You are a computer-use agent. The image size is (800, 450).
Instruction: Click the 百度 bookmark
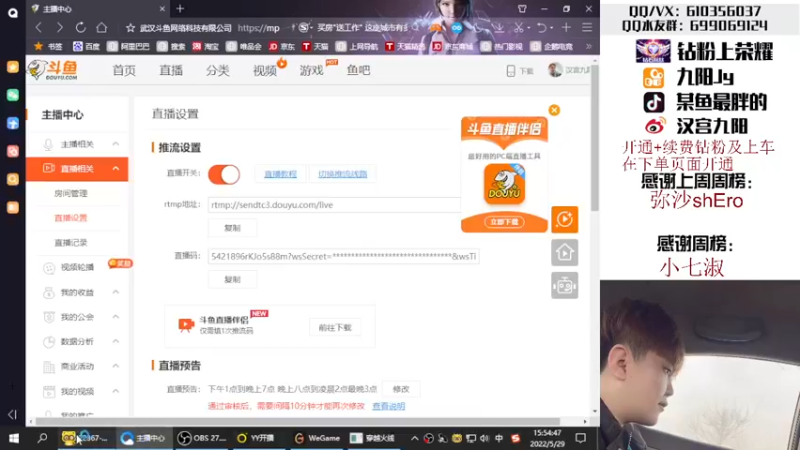click(86, 46)
